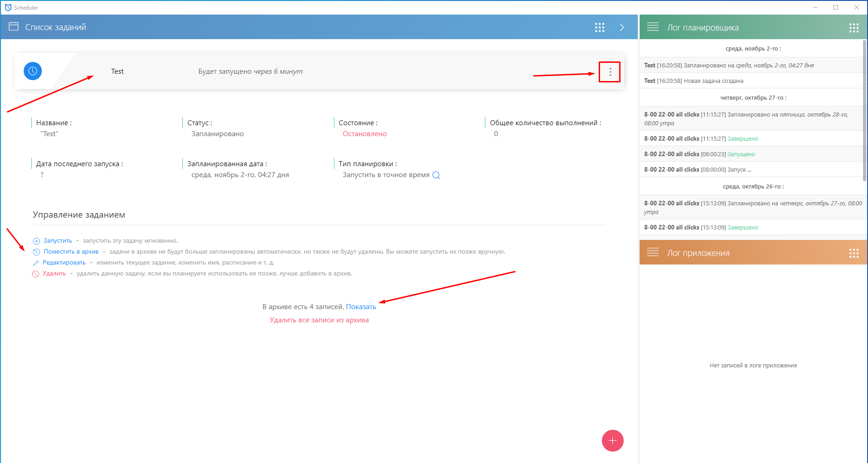This screenshot has height=463, width=868.
Task: Click the magnifier icon next to Запустить в точное время
Action: pos(436,175)
